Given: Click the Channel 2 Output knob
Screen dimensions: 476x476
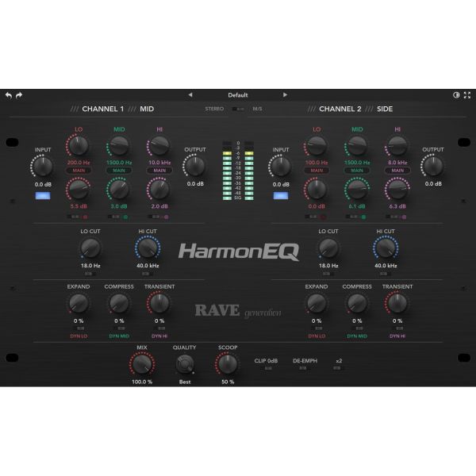Looking at the screenshot, I should (433, 166).
